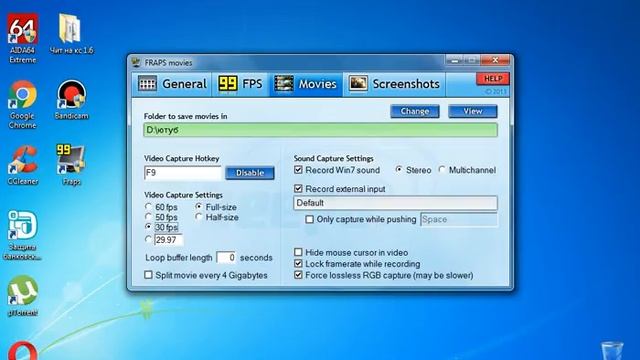The width and height of the screenshot is (640, 360).
Task: Click the Space push-key field
Action: pos(459,219)
